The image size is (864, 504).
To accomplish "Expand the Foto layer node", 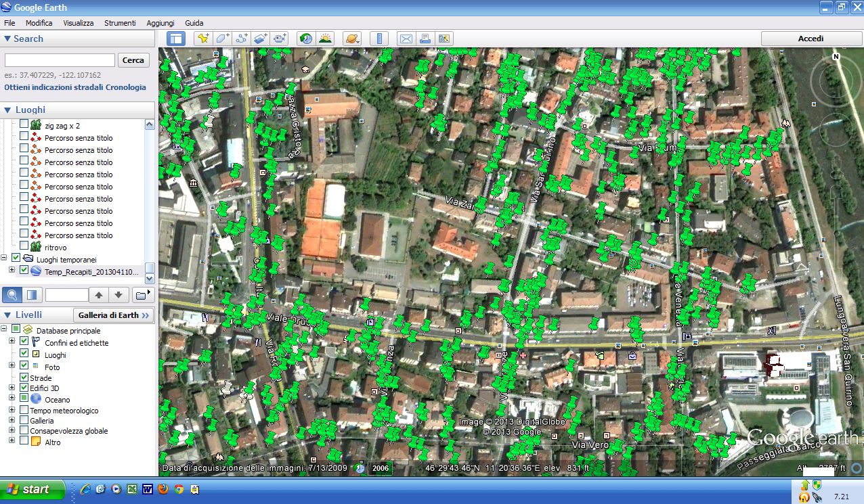I will [x=12, y=365].
